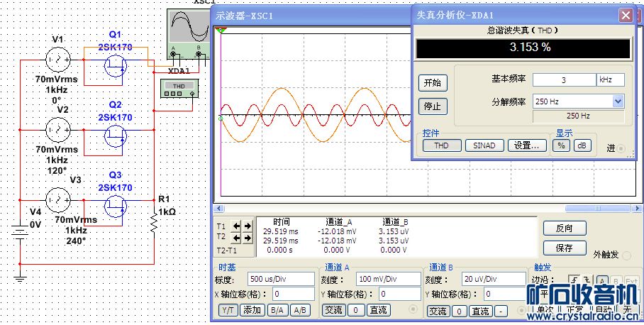The height and width of the screenshot is (325, 644).
Task: Select the Q1 2SK170 JFET symbol
Action: pos(116,66)
